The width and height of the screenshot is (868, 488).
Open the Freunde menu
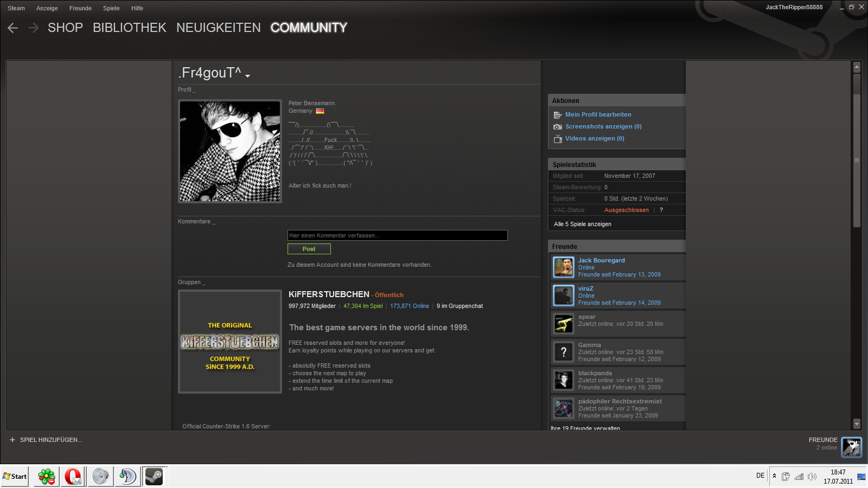coord(80,8)
